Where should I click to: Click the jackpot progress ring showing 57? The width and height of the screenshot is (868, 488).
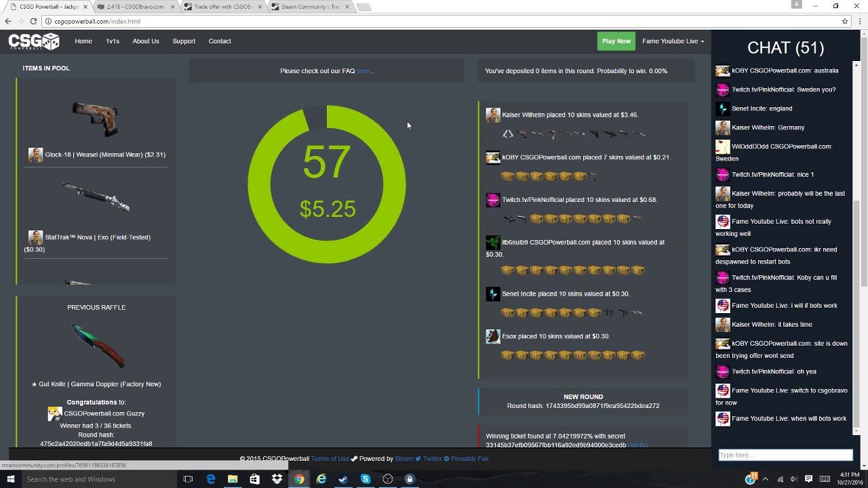327,184
